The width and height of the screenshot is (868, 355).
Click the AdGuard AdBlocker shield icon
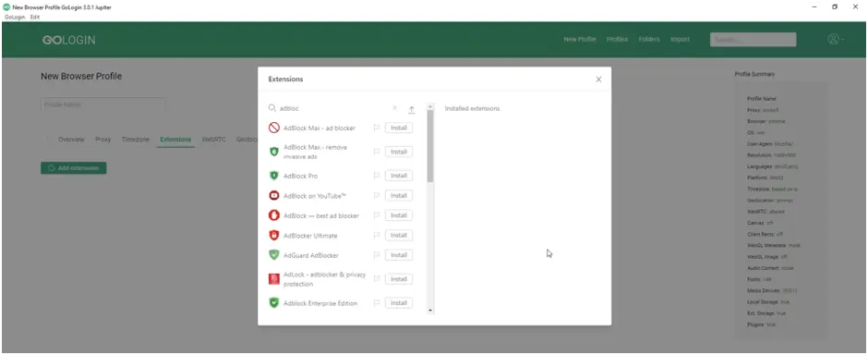[273, 255]
